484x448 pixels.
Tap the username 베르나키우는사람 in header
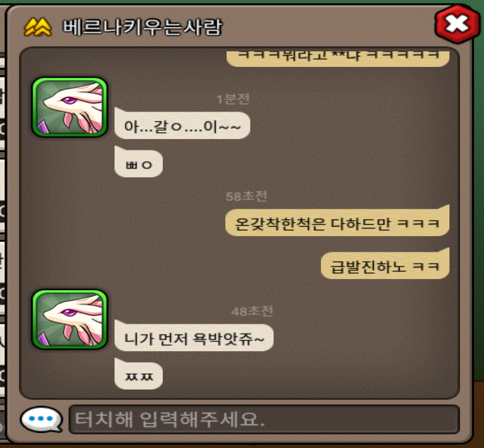(143, 27)
